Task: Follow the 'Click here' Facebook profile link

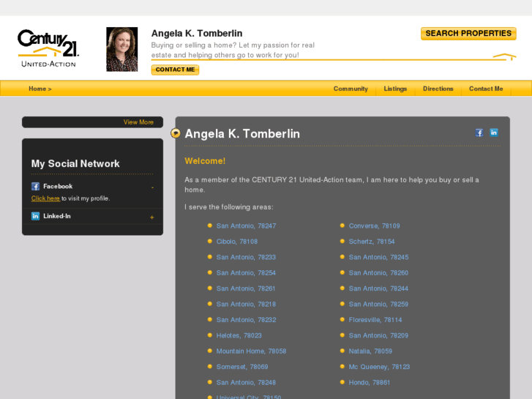Action: tap(45, 198)
